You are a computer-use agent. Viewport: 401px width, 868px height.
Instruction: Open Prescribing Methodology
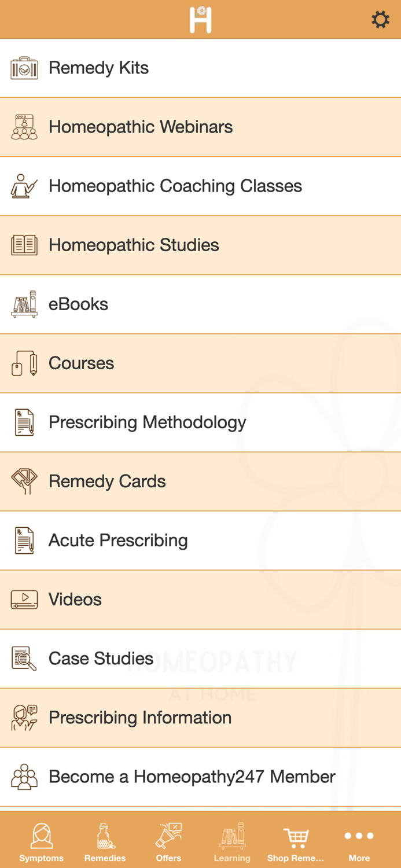click(x=147, y=422)
